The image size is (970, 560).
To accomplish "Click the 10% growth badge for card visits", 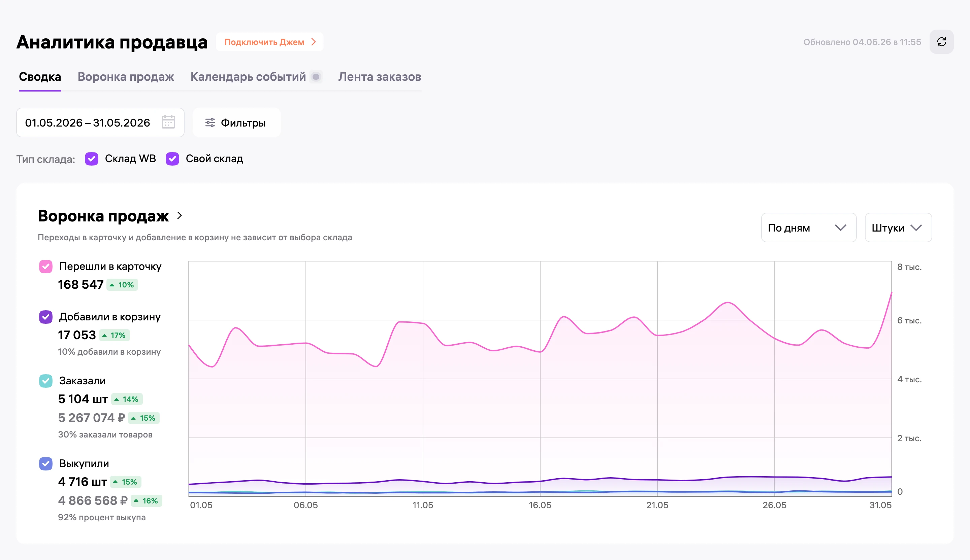I will pyautogui.click(x=122, y=285).
